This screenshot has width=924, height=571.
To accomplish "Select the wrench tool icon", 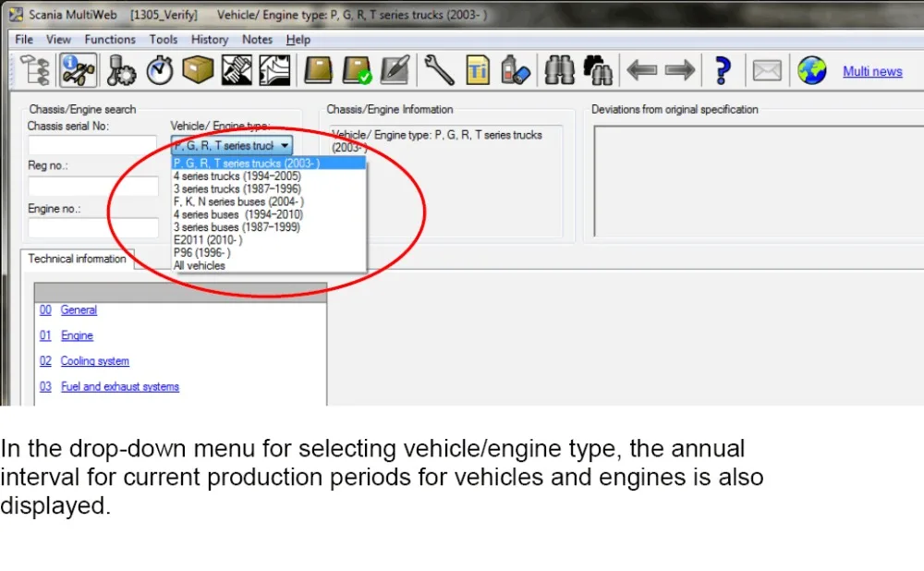I will click(439, 71).
